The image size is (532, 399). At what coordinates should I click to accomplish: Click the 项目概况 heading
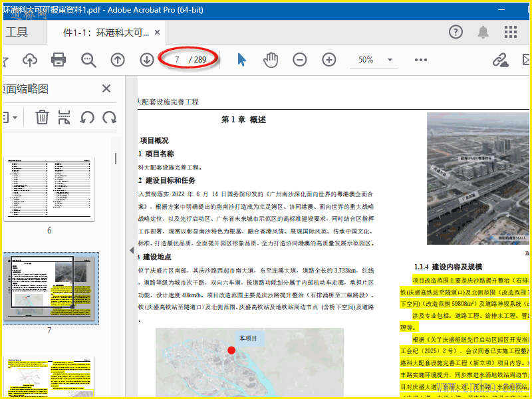click(154, 140)
